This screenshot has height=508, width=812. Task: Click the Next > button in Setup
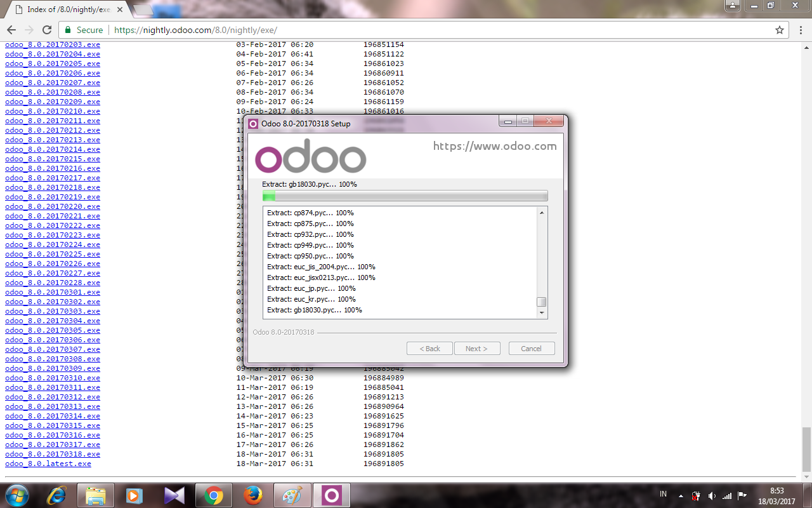[x=476, y=349]
